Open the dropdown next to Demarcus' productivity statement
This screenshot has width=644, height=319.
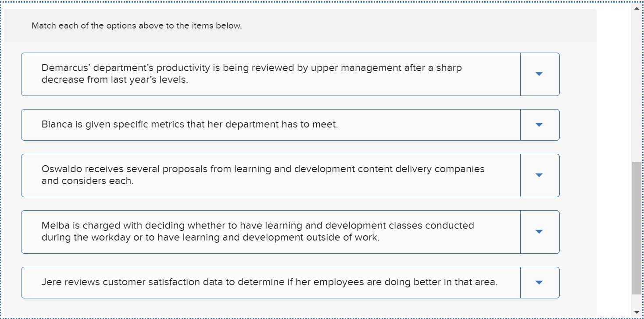coord(540,74)
